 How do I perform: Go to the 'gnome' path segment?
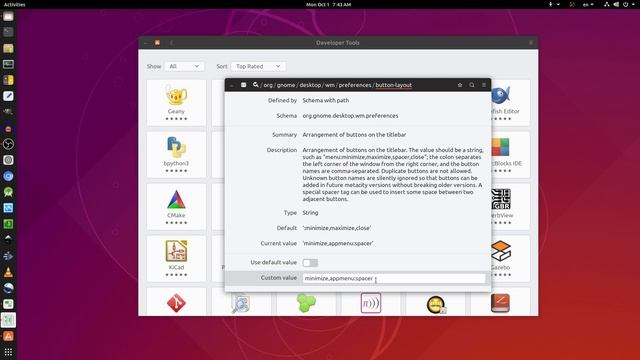286,85
